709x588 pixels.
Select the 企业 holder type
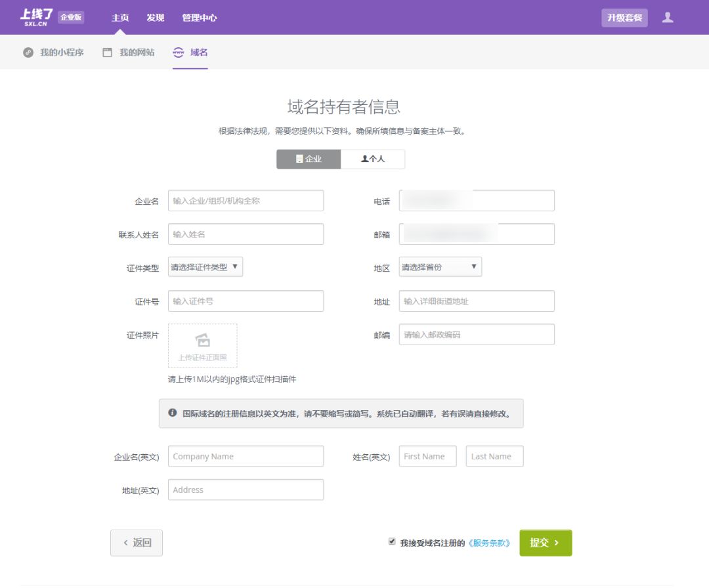coord(309,158)
